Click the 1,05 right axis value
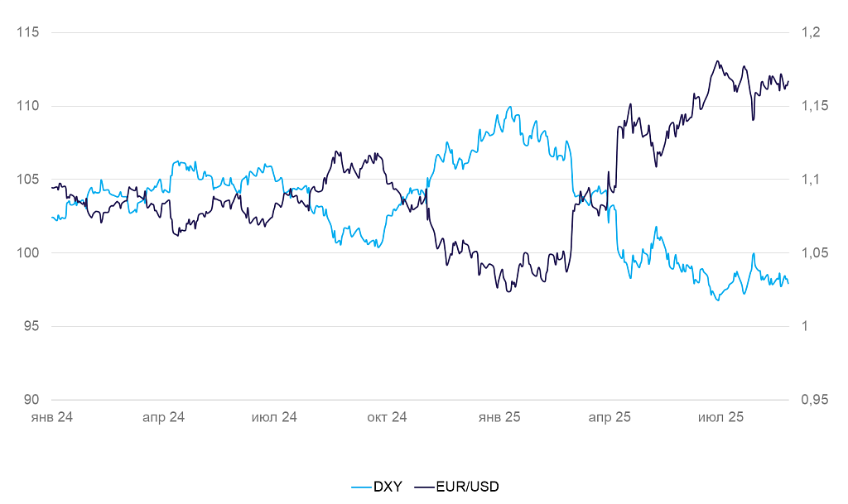Screen dimensions: 848x504 (x=815, y=252)
